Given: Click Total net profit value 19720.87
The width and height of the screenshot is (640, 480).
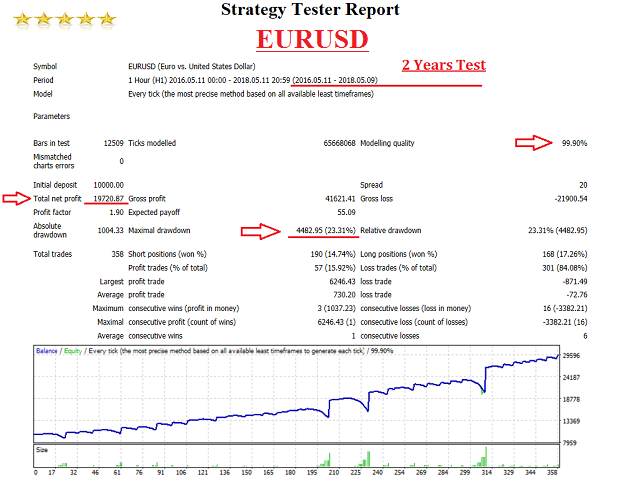Looking at the screenshot, I should 109,199.
